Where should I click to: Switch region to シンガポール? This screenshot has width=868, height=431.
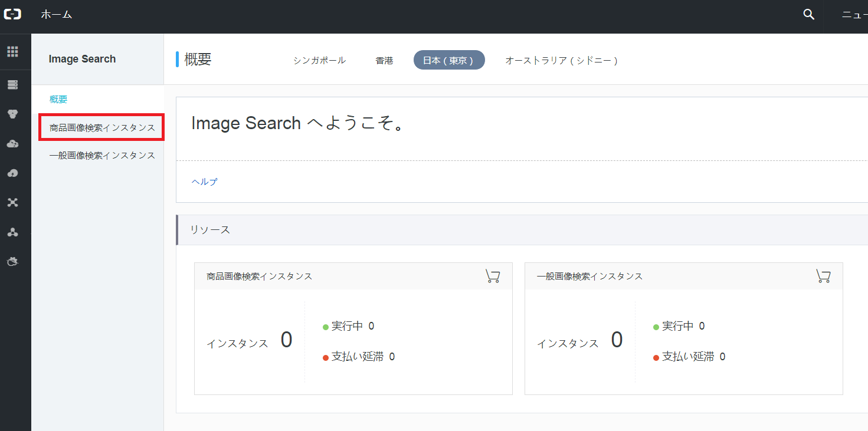(x=319, y=61)
